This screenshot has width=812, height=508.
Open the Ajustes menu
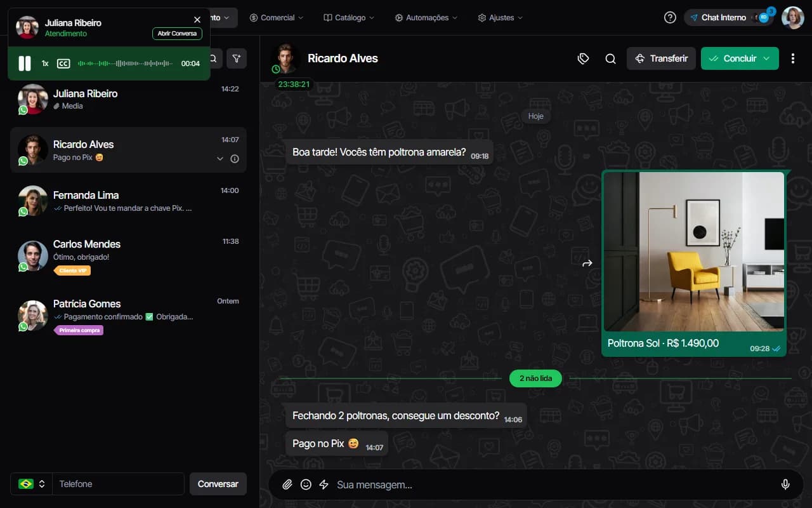coord(501,18)
